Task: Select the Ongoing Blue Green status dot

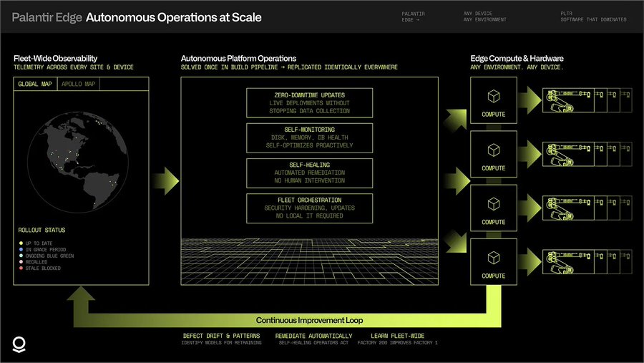Action: tap(21, 256)
